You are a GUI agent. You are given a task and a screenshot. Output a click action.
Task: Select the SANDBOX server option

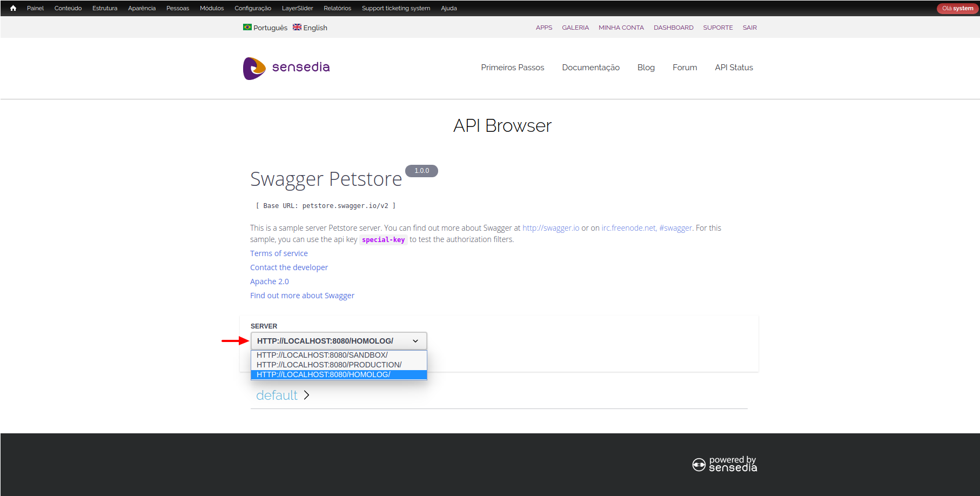pyautogui.click(x=321, y=355)
